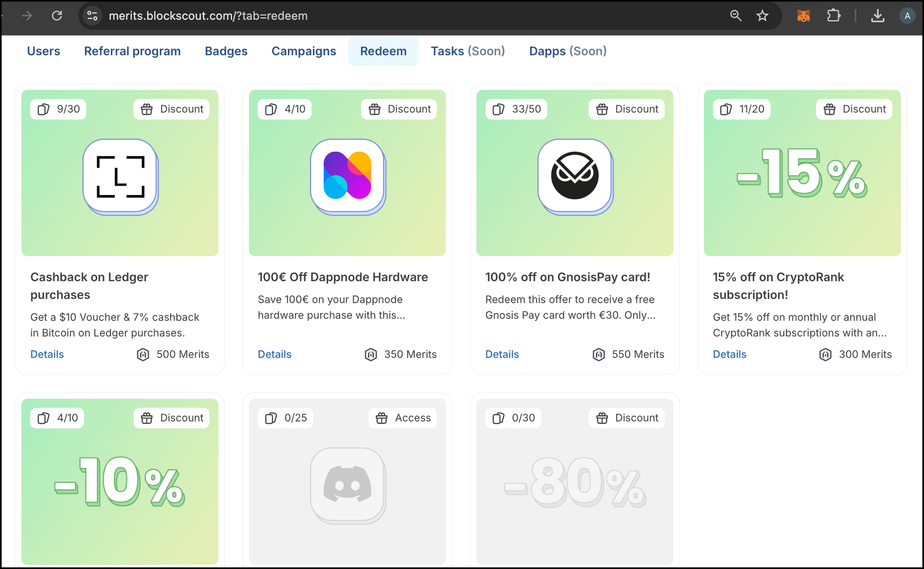Click the GnosisPay owl logo icon
924x569 pixels.
pos(575,176)
